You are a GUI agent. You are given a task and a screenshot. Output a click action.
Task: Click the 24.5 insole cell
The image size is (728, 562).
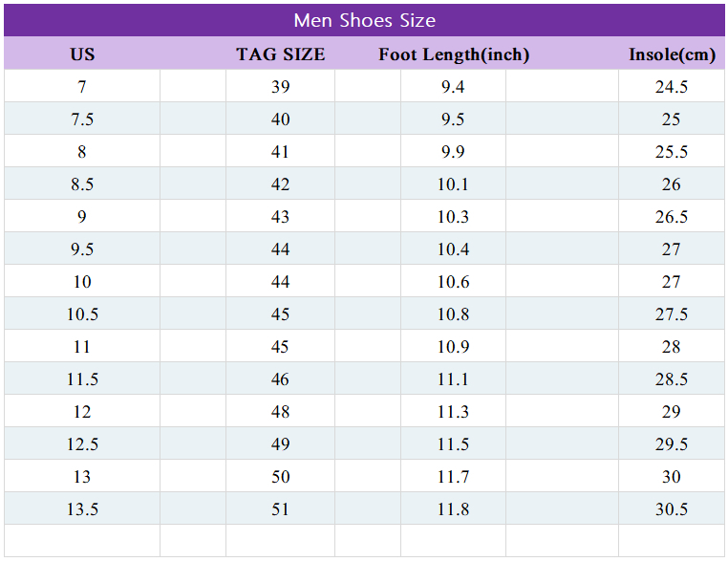tap(672, 87)
